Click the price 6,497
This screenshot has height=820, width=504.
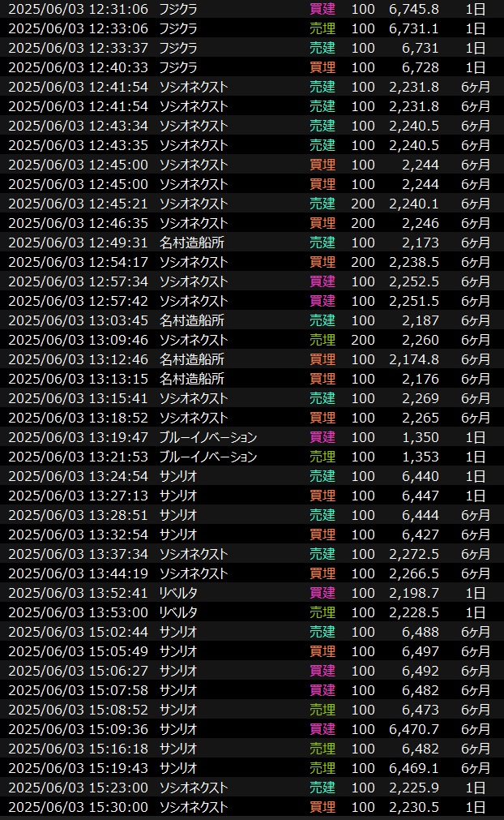[420, 651]
